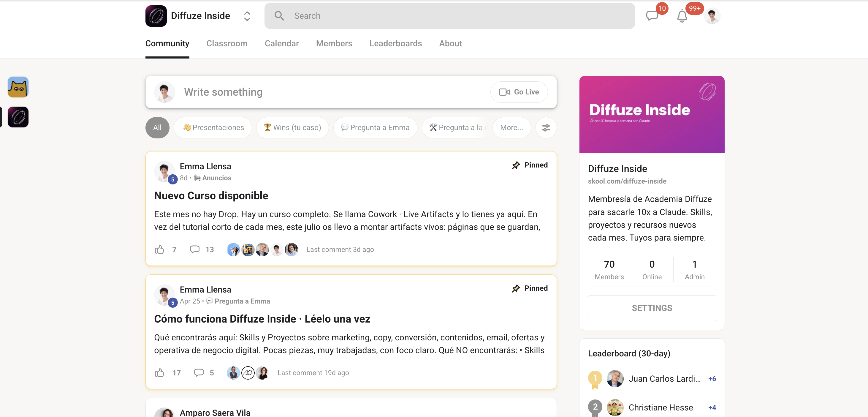Go to the Members tab
The image size is (868, 417).
click(x=334, y=43)
